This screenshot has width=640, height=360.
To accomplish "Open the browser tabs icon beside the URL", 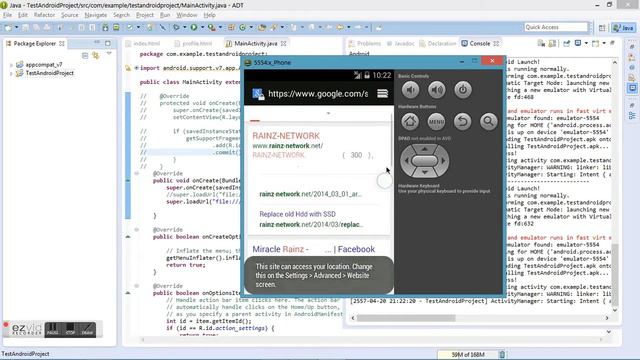I will click(382, 93).
